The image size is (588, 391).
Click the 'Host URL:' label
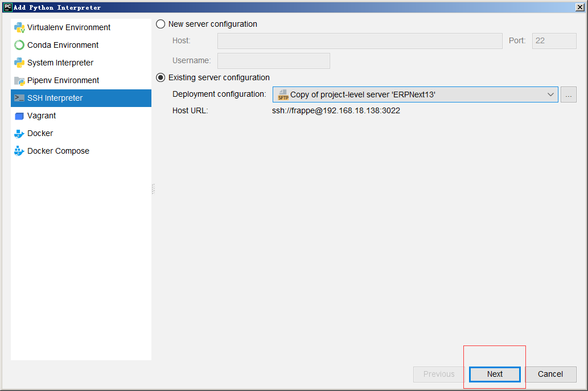click(x=190, y=110)
